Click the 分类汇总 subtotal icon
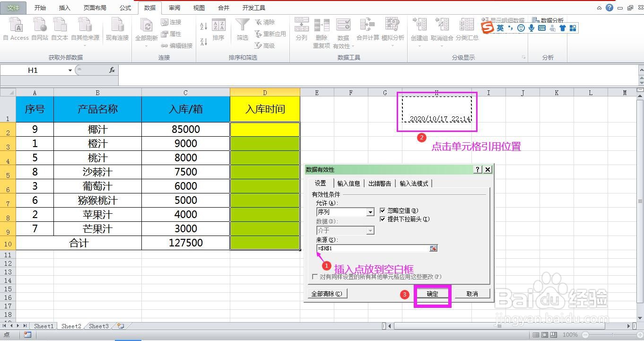Viewport: 644px width, 341px height. click(x=466, y=27)
